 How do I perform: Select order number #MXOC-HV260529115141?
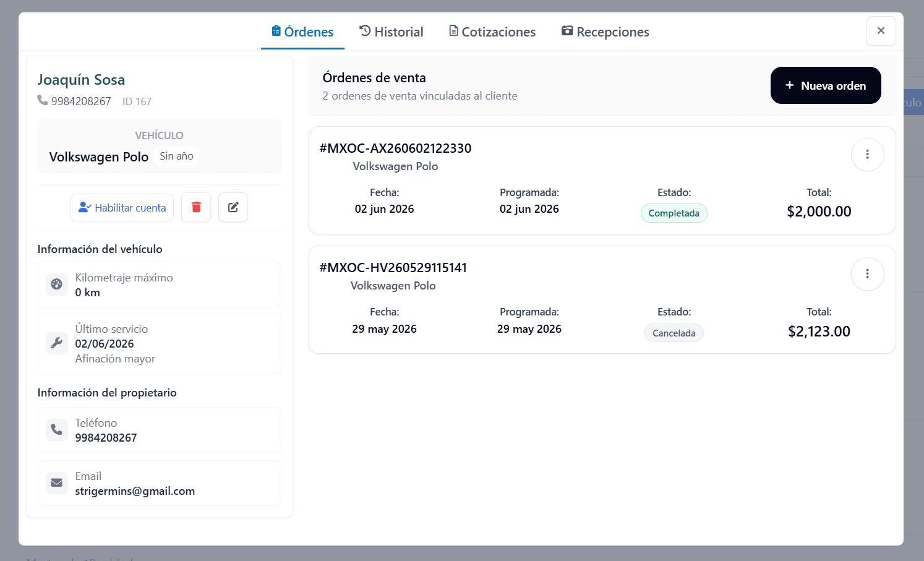393,268
